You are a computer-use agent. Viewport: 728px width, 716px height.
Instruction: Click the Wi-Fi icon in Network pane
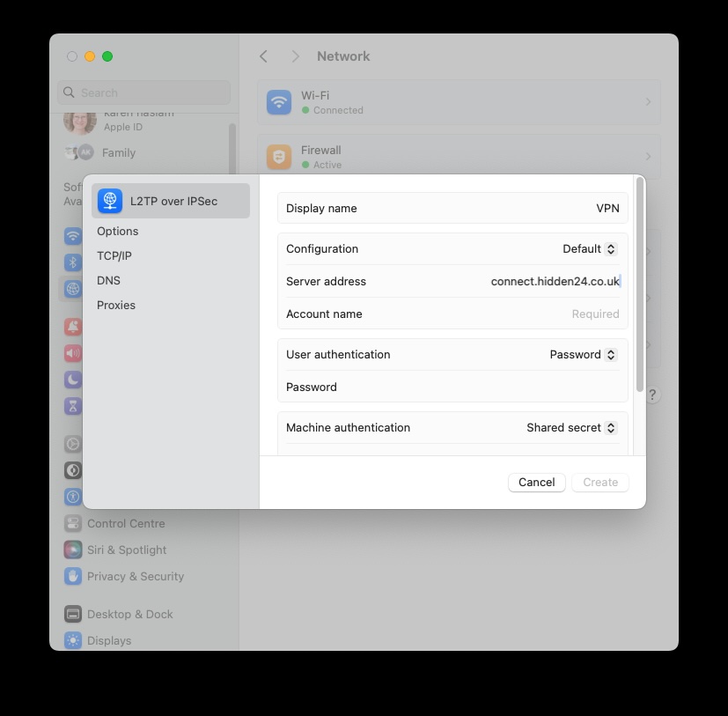[x=279, y=102]
